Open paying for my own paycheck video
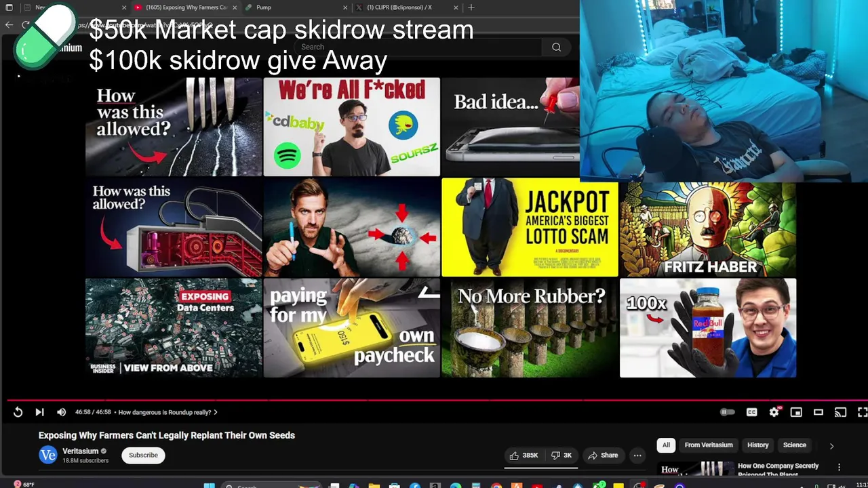The height and width of the screenshot is (488, 868). click(x=351, y=327)
